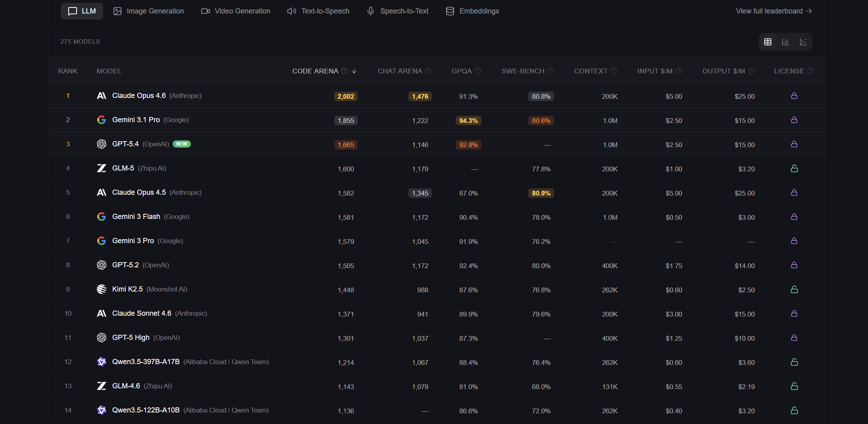Open Claude Opus 4.6 model name

(x=139, y=96)
